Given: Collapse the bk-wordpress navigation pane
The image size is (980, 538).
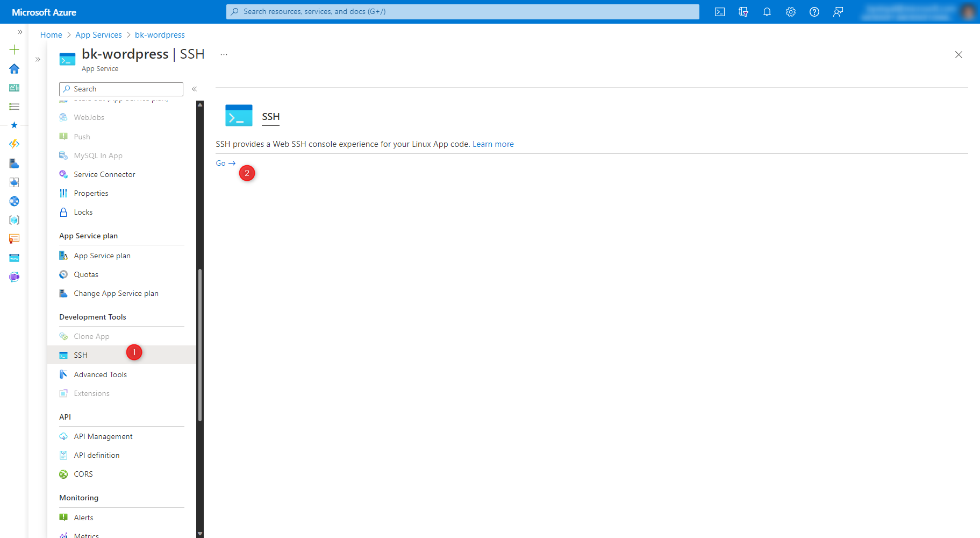Looking at the screenshot, I should (x=195, y=89).
